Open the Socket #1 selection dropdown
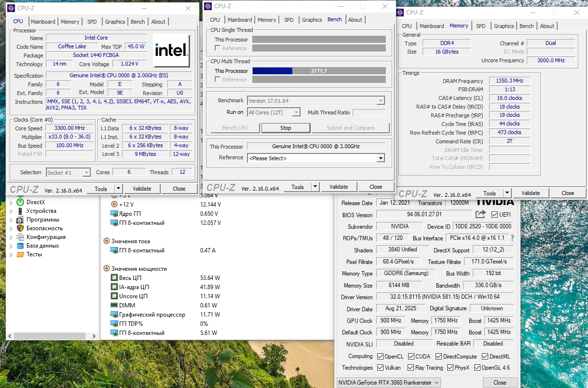The height and width of the screenshot is (388, 588). [x=68, y=172]
